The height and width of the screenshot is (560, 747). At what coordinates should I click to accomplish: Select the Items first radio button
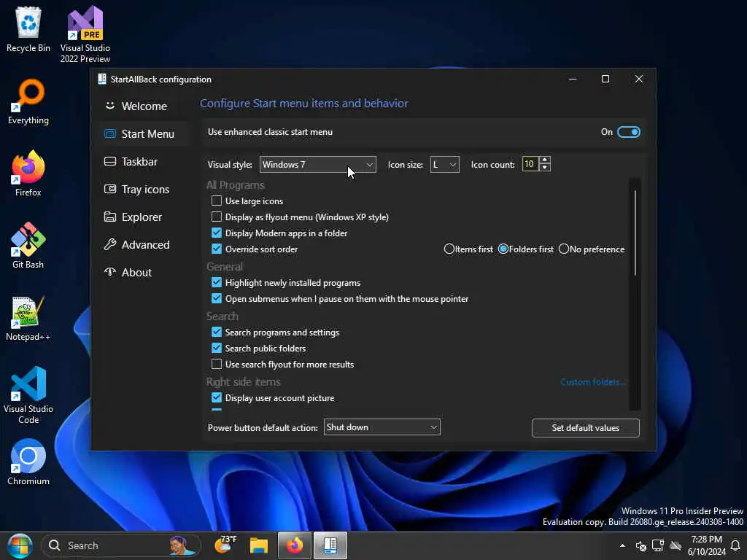449,249
